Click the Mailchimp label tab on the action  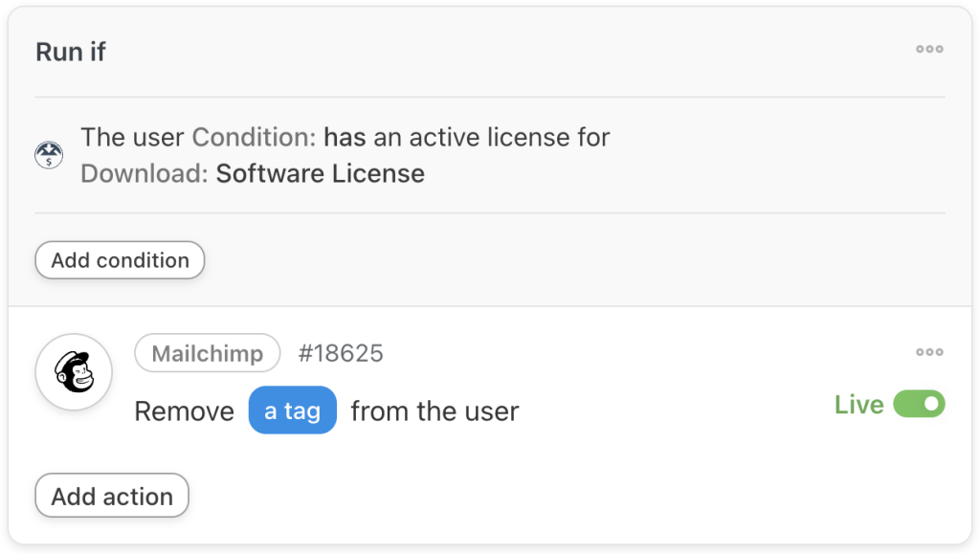pos(207,353)
